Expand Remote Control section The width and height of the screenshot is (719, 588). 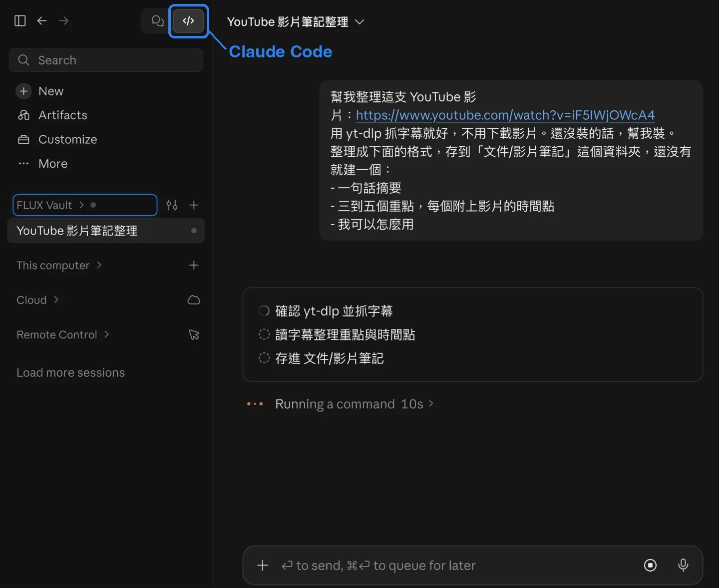[x=62, y=335]
